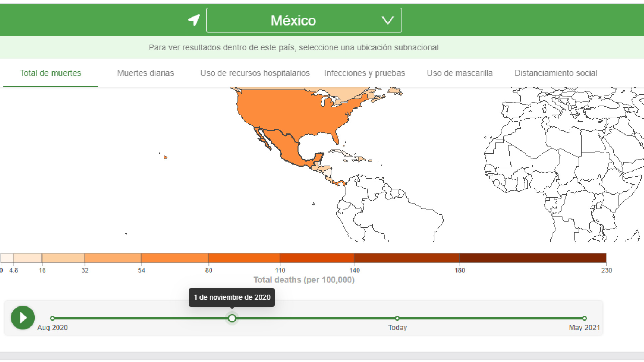This screenshot has height=362, width=644.
Task: Expand subnational location options for México
Action: (293, 47)
